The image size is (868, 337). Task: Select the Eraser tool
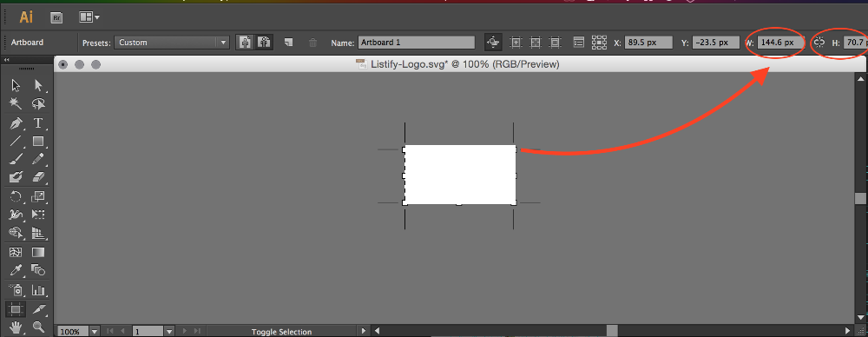[38, 177]
